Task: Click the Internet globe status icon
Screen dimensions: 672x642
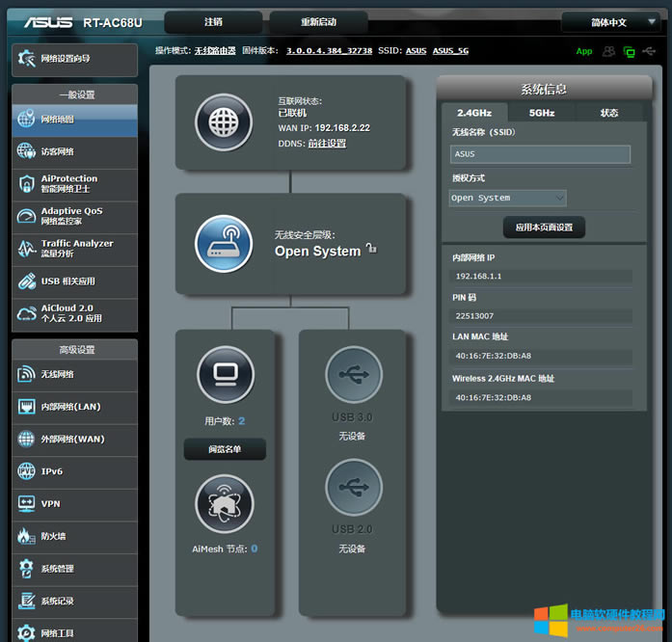Action: (224, 122)
